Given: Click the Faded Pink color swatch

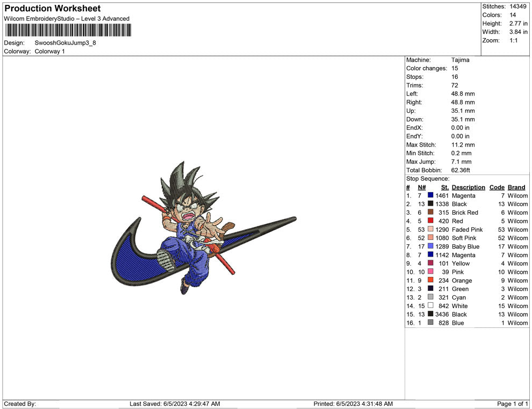Looking at the screenshot, I should pyautogui.click(x=430, y=229).
